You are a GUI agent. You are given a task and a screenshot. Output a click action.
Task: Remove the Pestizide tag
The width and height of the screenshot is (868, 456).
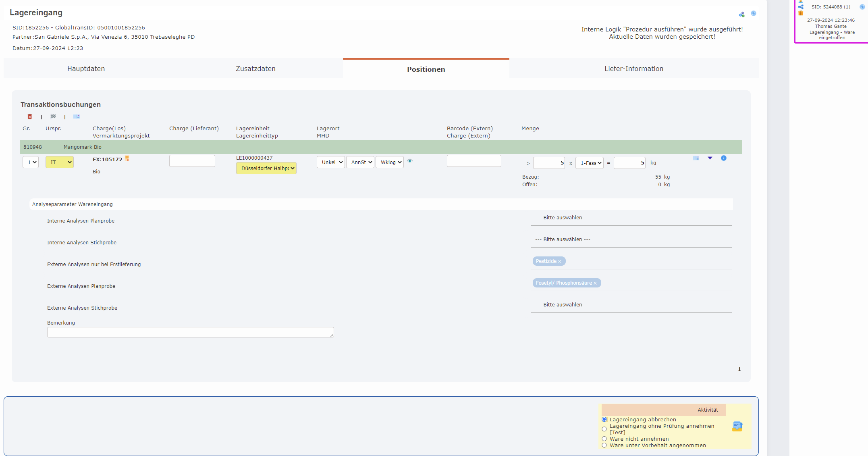coord(559,262)
